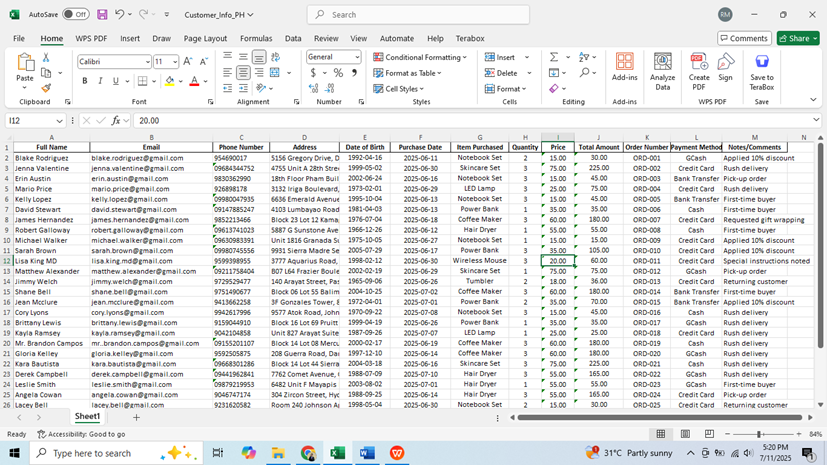Image resolution: width=827 pixels, height=465 pixels.
Task: Cut the selection with the scissors icon
Action: pos(46,57)
